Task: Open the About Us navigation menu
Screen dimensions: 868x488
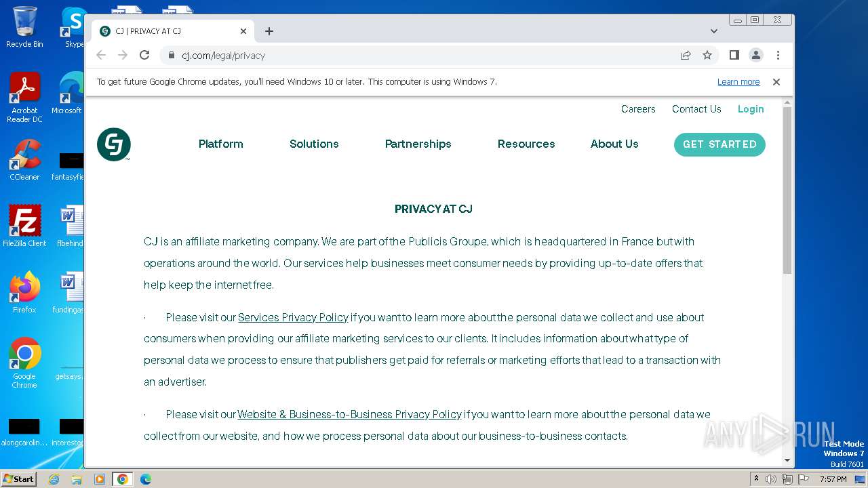Action: pos(614,144)
